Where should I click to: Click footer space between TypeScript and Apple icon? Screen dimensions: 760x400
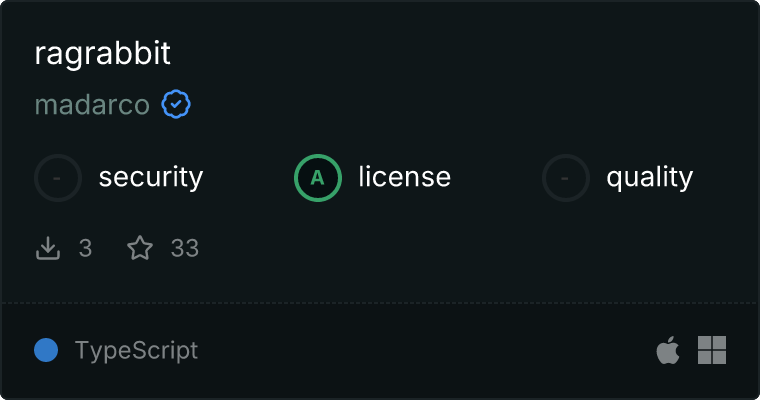427,350
